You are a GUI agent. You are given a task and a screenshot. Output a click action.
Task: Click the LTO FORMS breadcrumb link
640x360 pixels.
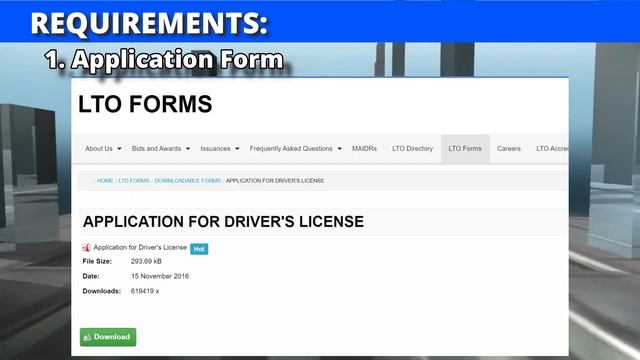click(134, 180)
